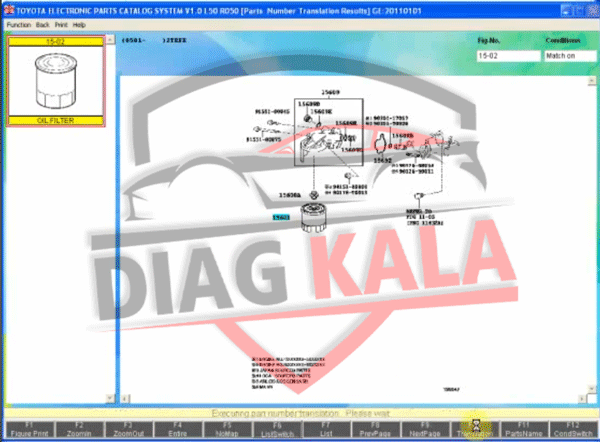This screenshot has width=600, height=442.
Task: Click the Fig.No. field showing 15-02
Action: 508,56
